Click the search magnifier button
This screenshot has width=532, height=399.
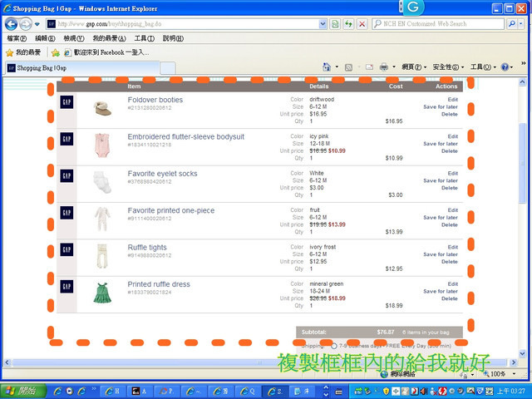512,24
